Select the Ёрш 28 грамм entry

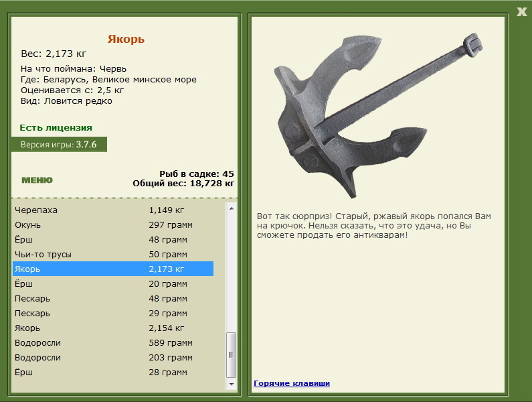[x=113, y=372]
